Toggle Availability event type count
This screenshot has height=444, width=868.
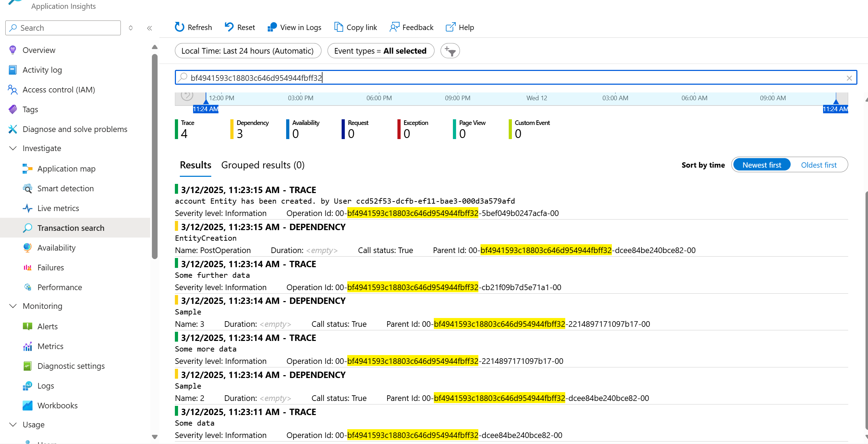[x=303, y=129]
